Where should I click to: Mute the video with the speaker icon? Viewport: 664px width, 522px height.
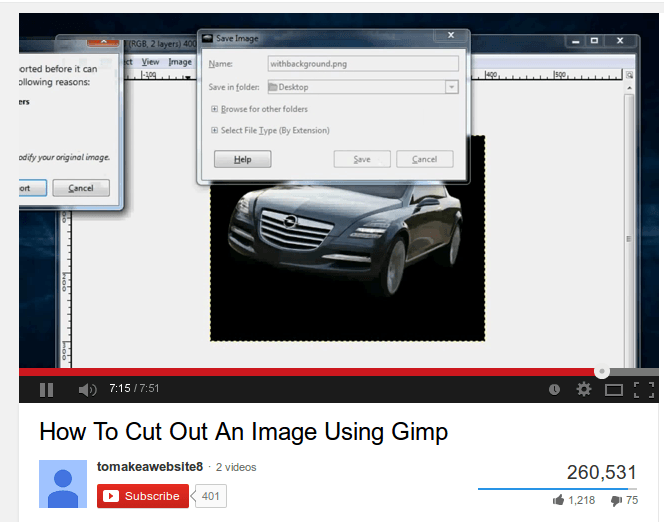coord(87,389)
